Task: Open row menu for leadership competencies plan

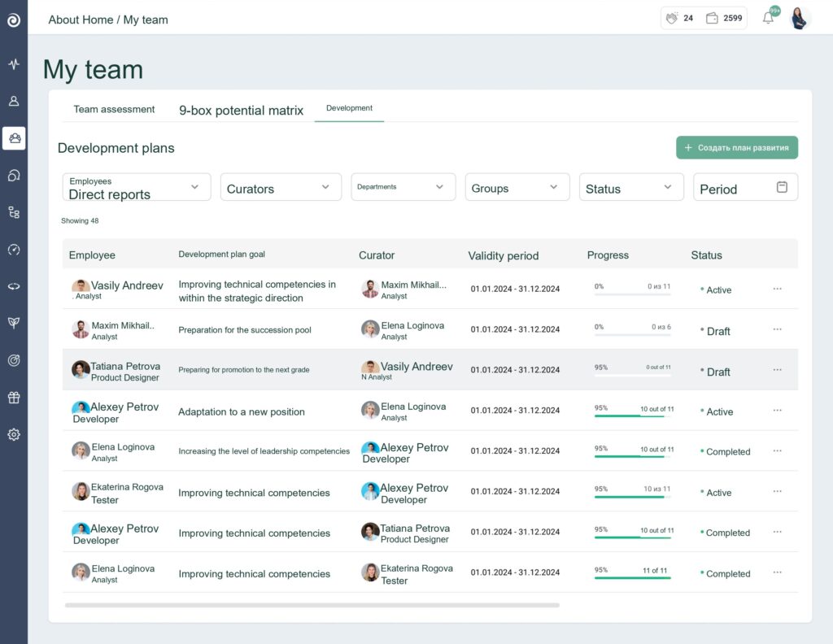Action: [777, 450]
